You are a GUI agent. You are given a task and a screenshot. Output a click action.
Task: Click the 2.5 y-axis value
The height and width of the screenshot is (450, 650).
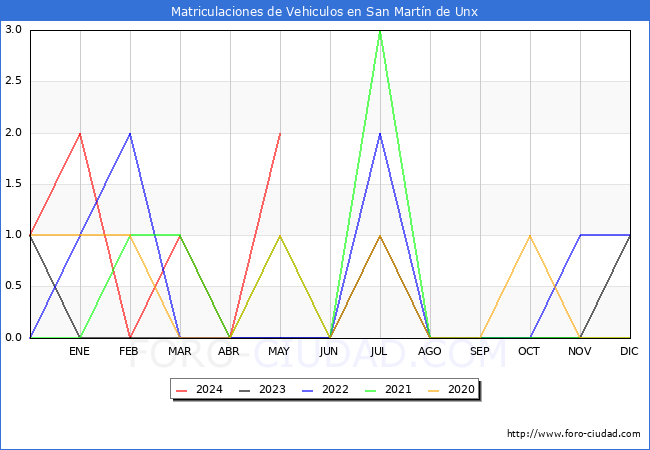13,81
